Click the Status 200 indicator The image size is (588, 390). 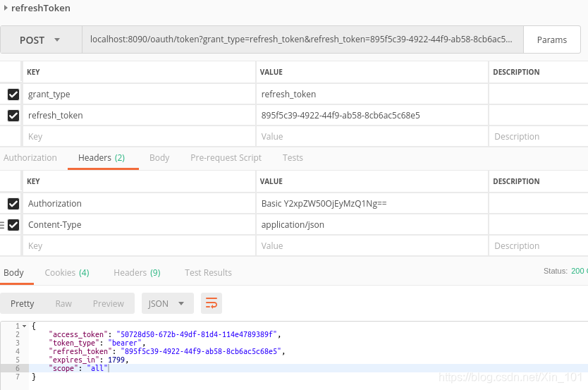click(x=565, y=271)
